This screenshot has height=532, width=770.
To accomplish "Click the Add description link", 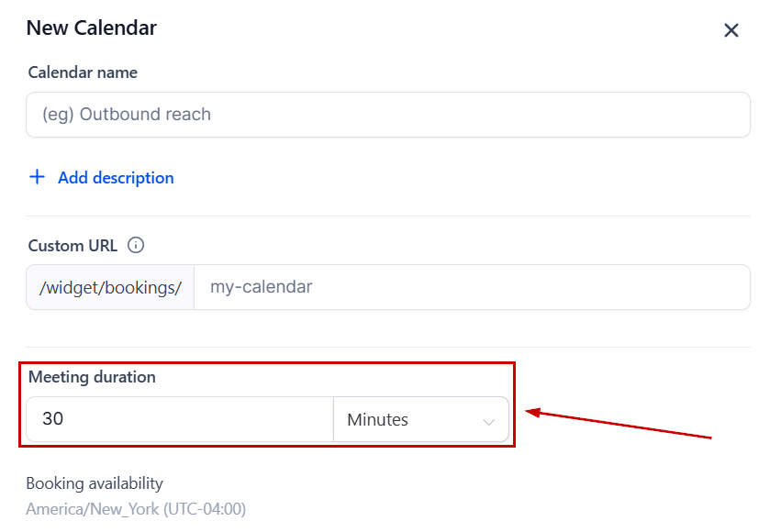I will click(x=116, y=178).
